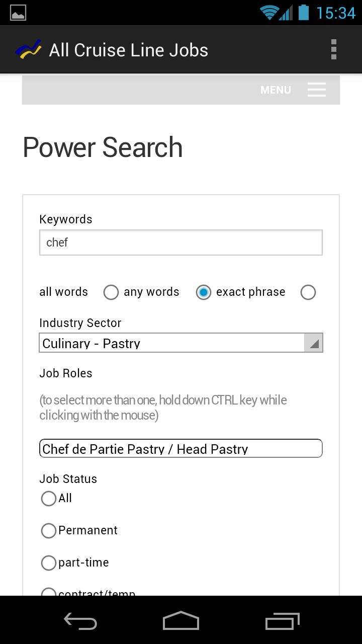The image size is (362, 644).
Task: Tap the picture notification icon in status bar
Action: (18, 13)
